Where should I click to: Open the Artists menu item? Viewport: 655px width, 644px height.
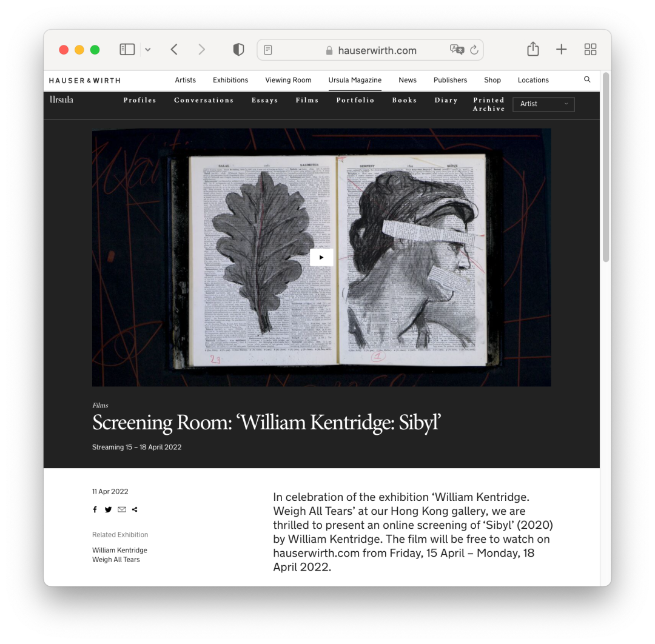185,80
